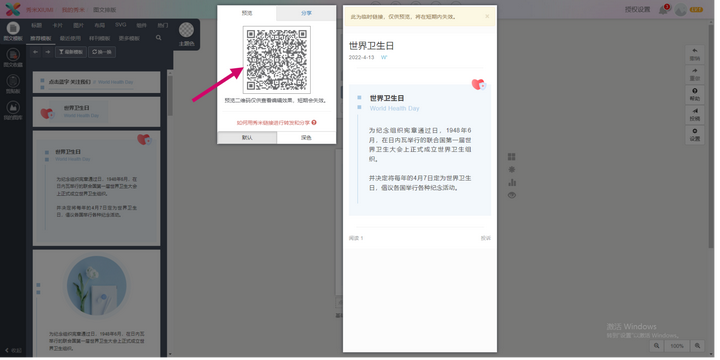Screen dimensions: 720x360
Task: Open the link on sharing Xiumi links
Action: point(273,123)
